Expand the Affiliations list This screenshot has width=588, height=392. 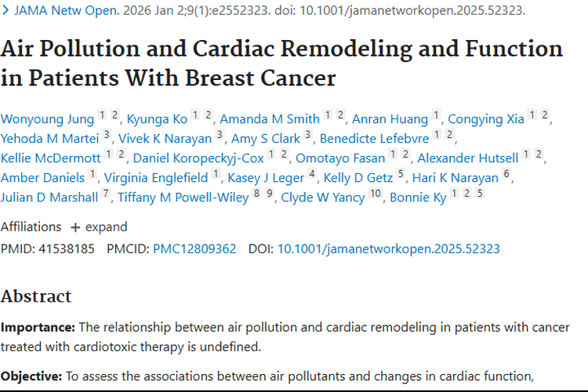click(x=98, y=227)
